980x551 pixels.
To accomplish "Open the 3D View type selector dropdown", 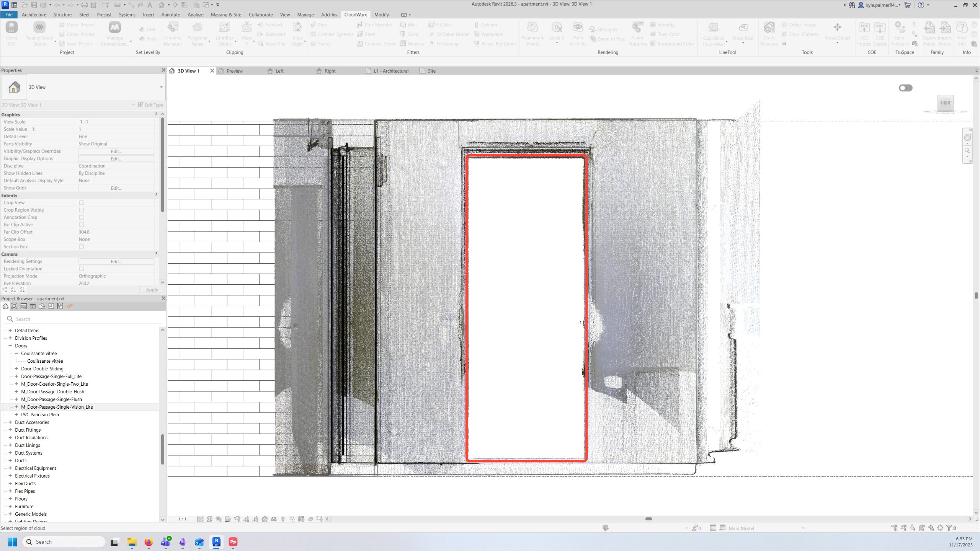I will [161, 87].
